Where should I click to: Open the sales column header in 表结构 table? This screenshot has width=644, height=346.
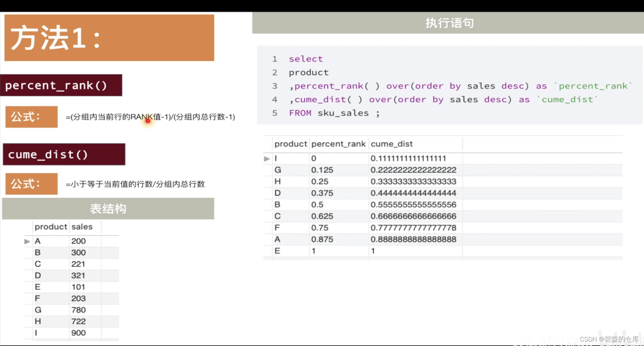pyautogui.click(x=82, y=227)
